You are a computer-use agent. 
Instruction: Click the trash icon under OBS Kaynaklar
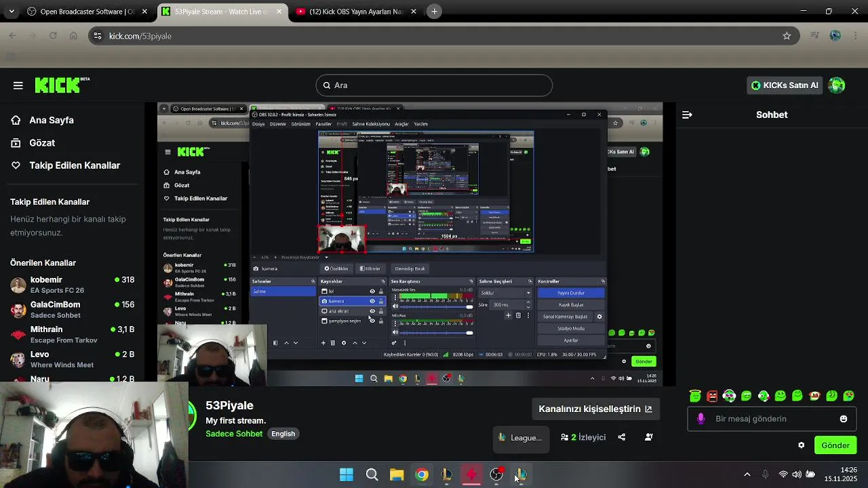pyautogui.click(x=333, y=343)
